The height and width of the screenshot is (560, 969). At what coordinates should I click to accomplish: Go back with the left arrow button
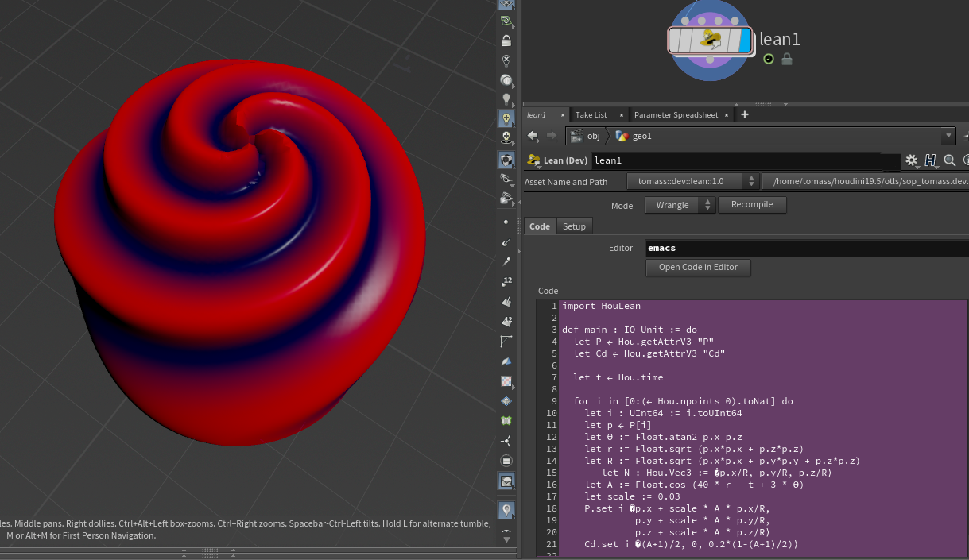point(533,136)
